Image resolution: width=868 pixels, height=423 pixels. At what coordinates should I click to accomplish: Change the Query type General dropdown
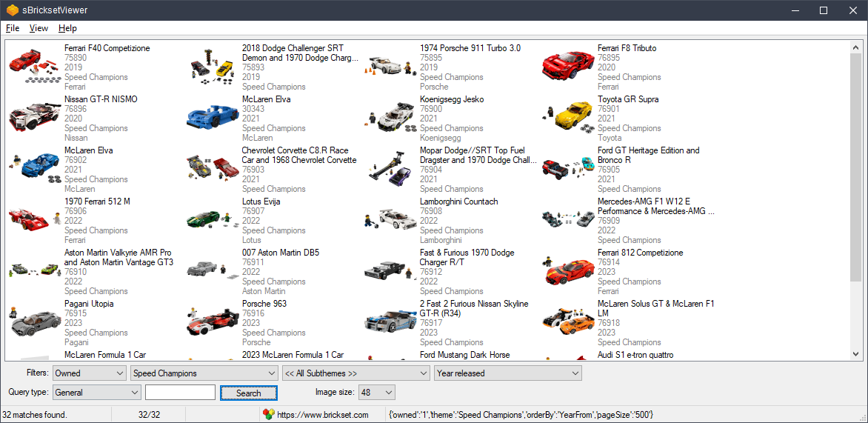pos(96,393)
